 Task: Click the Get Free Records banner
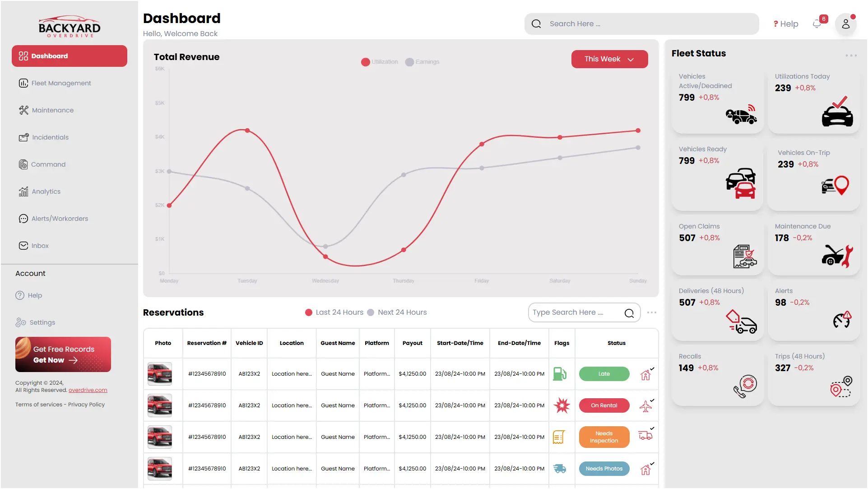pyautogui.click(x=63, y=354)
